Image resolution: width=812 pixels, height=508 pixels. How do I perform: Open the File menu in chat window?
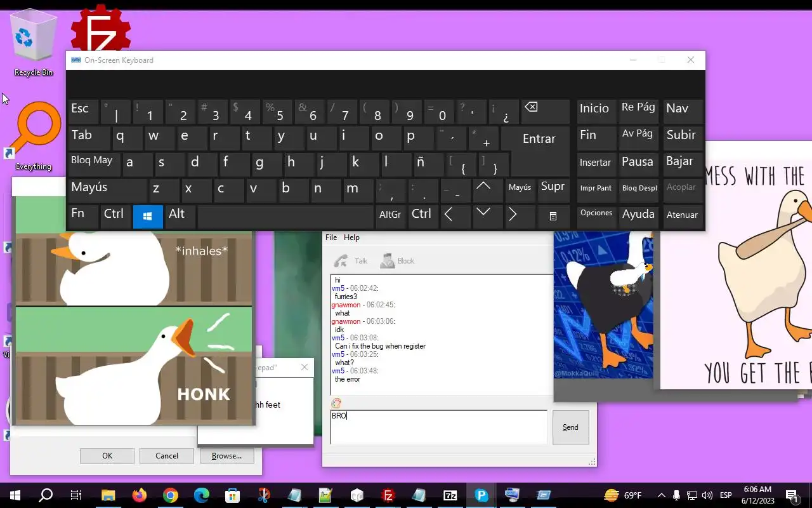point(331,237)
